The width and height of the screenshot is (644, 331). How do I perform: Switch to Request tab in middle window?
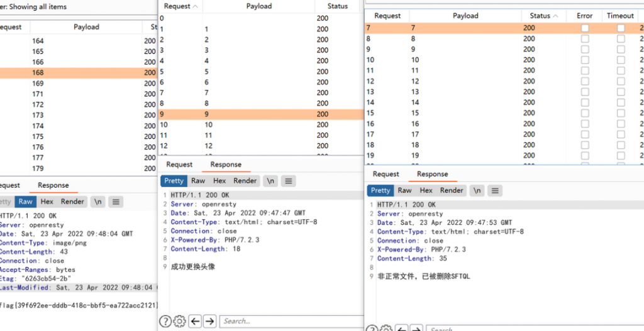click(179, 165)
